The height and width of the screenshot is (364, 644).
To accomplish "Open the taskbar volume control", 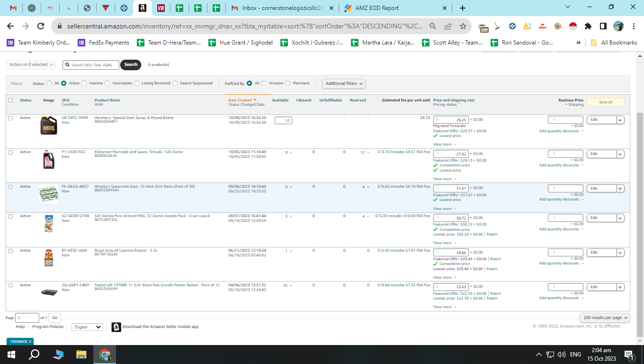I will 562,355.
